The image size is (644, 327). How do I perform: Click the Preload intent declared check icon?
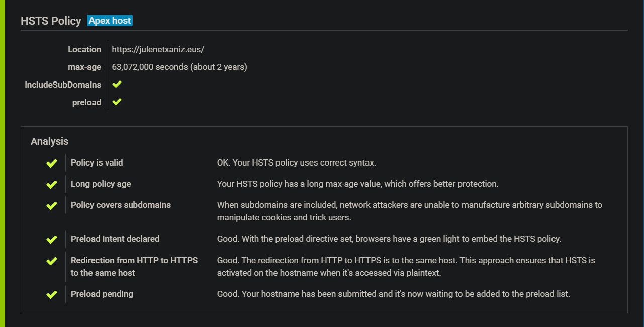51,239
